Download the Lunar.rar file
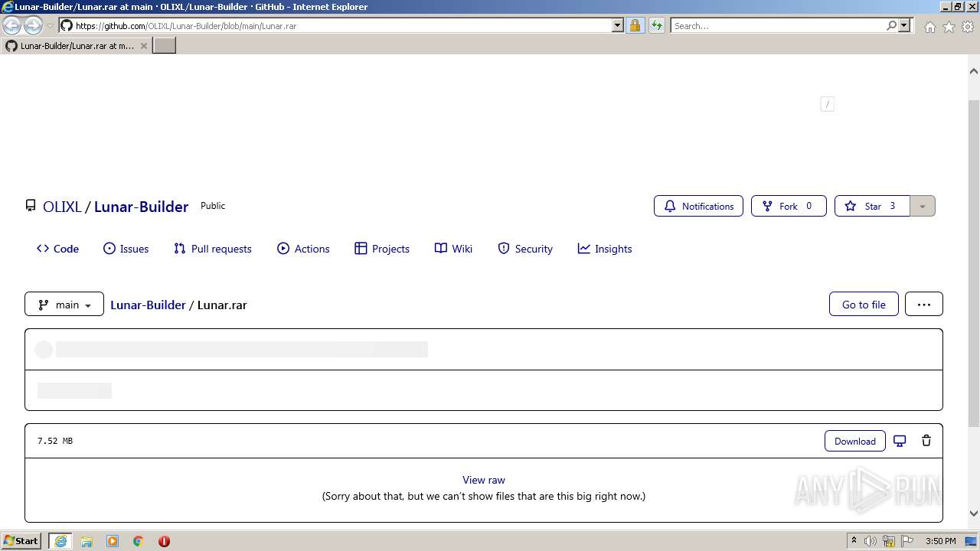980x551 pixels. (855, 441)
